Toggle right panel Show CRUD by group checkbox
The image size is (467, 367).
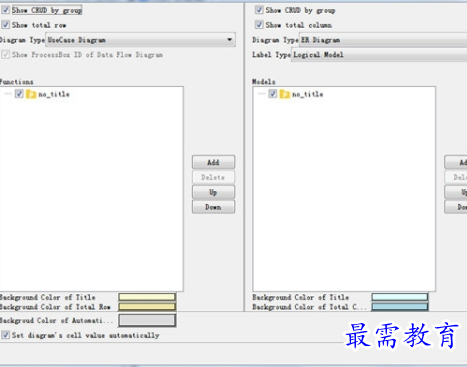click(x=259, y=10)
